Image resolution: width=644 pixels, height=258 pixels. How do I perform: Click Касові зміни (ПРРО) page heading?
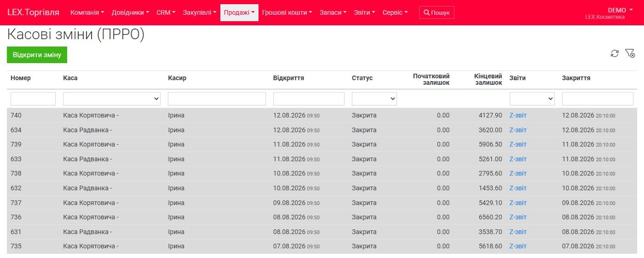click(76, 35)
